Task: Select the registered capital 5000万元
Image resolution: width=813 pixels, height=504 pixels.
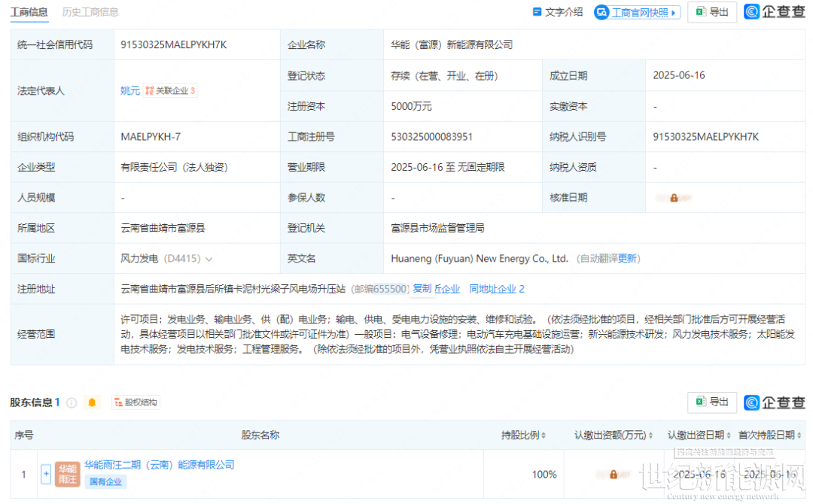Action: click(411, 106)
